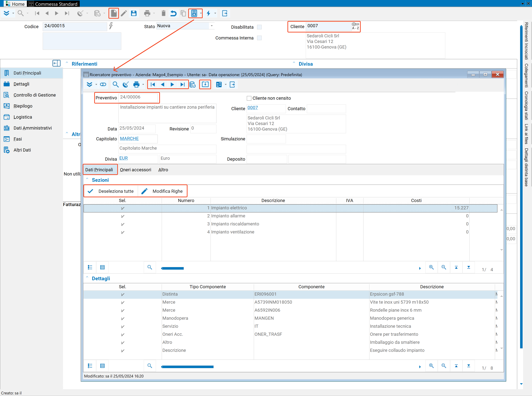Open the Stato Nuova dropdown
This screenshot has height=396, width=532.
point(212,26)
